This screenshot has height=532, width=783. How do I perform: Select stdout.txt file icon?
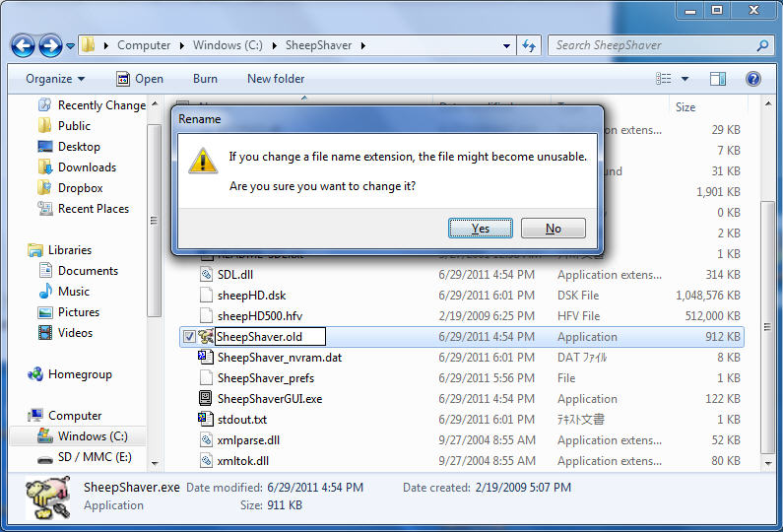click(x=206, y=419)
